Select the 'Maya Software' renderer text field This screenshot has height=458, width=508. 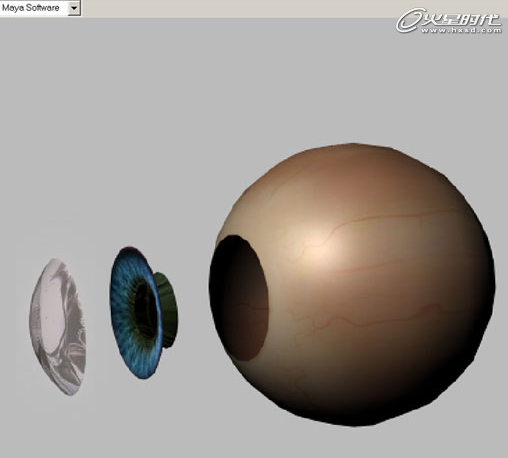(x=34, y=8)
